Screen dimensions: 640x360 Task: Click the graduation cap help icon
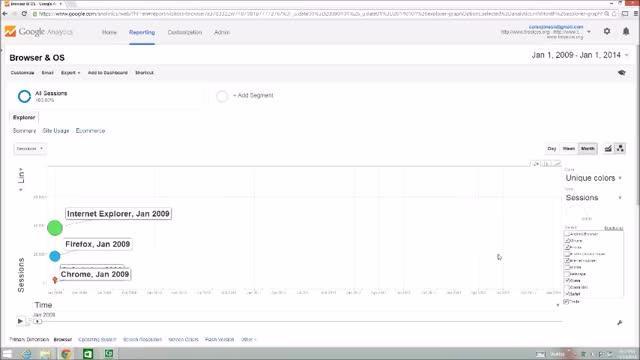[x=622, y=73]
